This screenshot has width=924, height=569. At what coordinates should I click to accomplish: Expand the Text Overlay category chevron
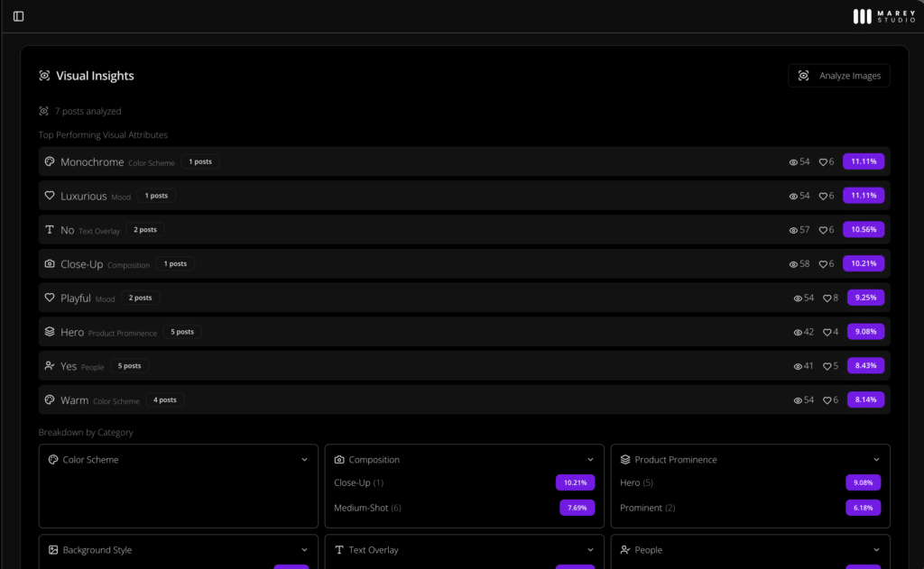590,550
